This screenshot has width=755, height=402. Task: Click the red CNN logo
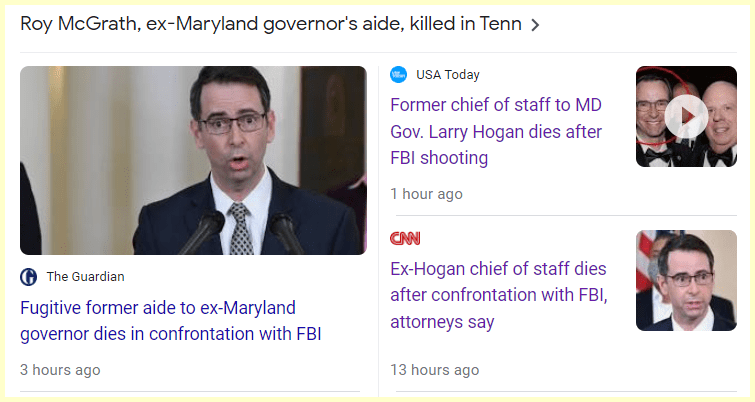coord(405,238)
